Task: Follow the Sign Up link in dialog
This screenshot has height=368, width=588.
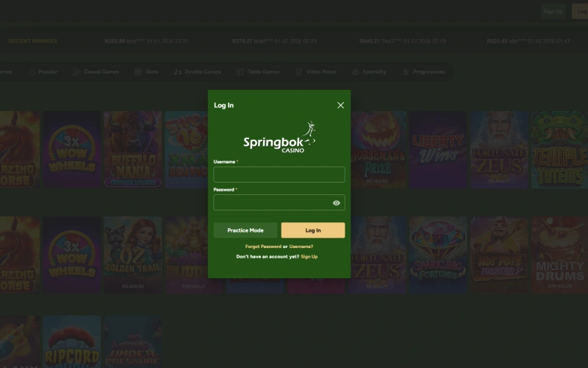Action: pyautogui.click(x=309, y=257)
